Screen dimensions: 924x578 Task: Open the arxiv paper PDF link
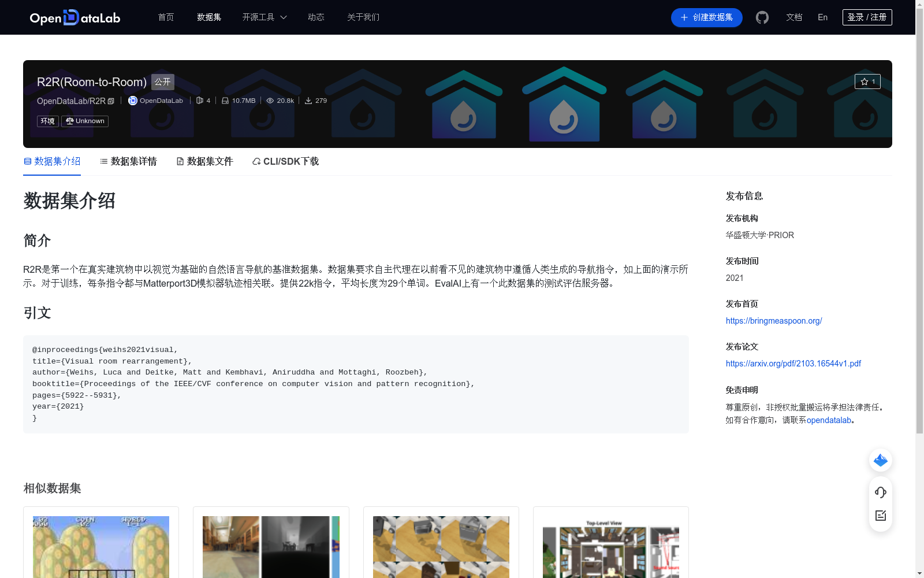[793, 364]
